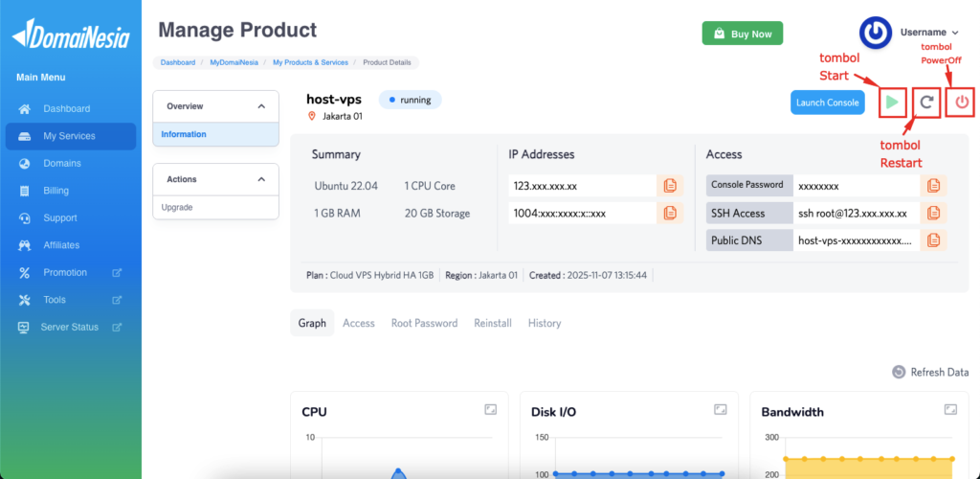Click the Launch Console button
The width and height of the screenshot is (980, 479).
point(828,103)
